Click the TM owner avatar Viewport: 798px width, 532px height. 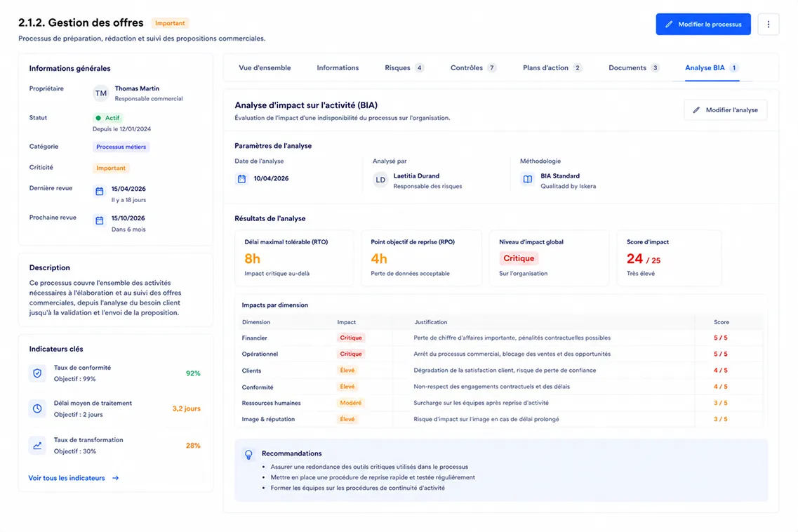click(x=101, y=93)
